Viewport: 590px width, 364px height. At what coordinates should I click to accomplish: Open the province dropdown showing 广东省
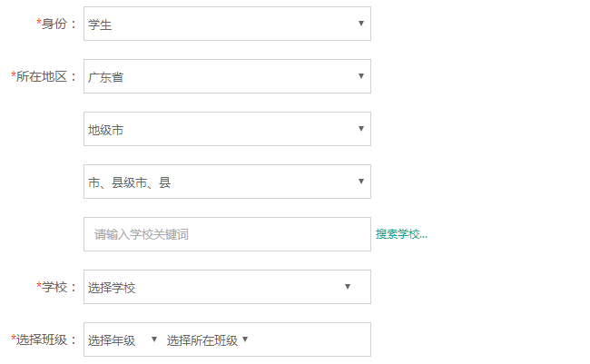[x=218, y=77]
